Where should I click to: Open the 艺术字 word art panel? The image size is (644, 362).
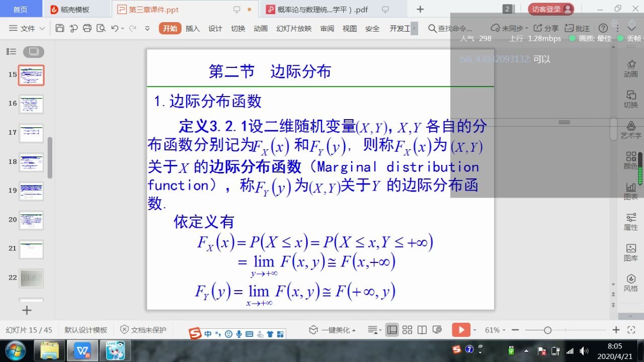click(x=630, y=130)
